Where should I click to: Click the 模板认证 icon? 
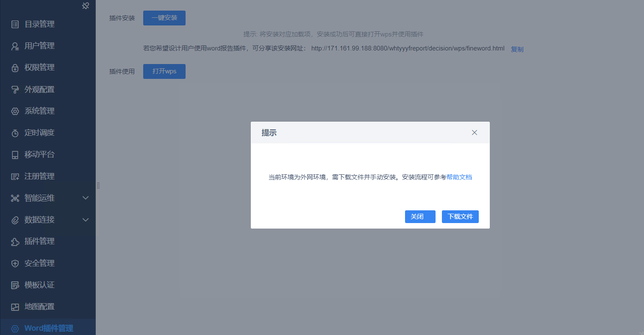click(x=15, y=285)
